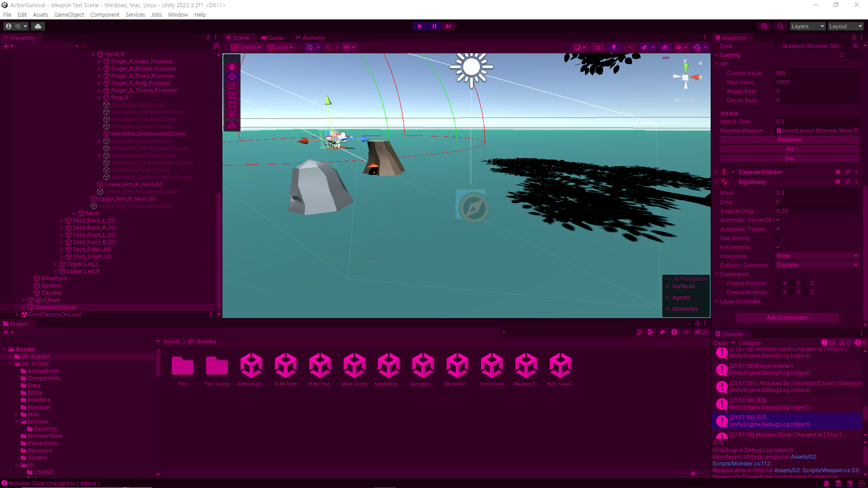868x488 pixels.
Task: Open Collision Detection Discrete dropdown
Action: coord(817,265)
